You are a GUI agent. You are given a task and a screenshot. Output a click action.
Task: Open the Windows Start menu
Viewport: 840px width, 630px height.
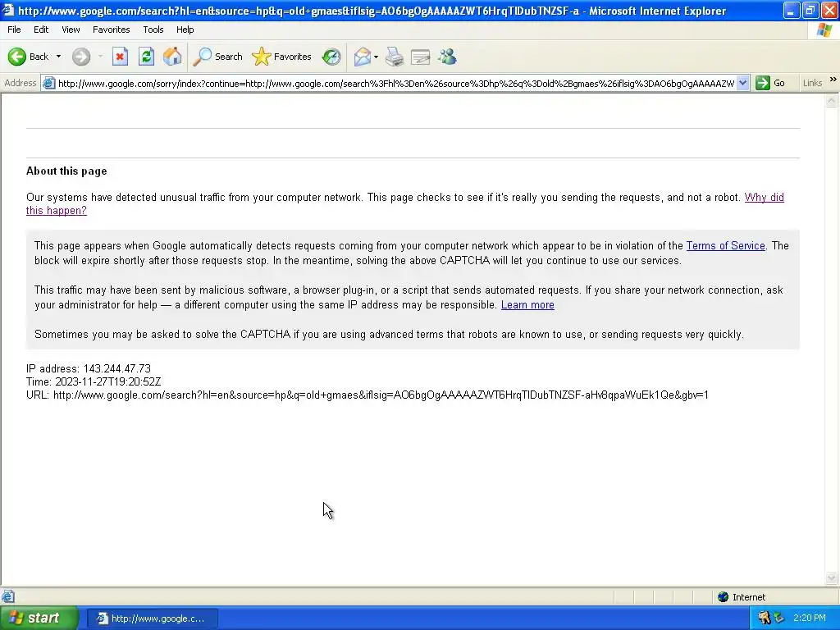(39, 619)
